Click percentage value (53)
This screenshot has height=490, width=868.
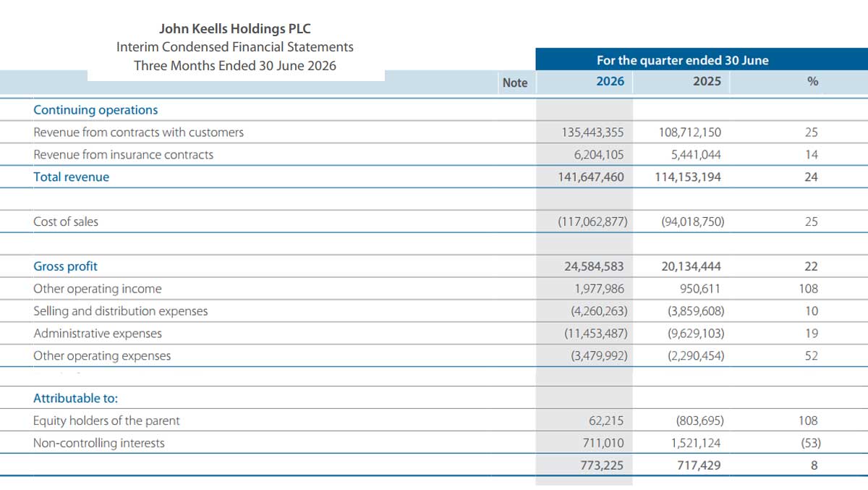click(x=810, y=443)
